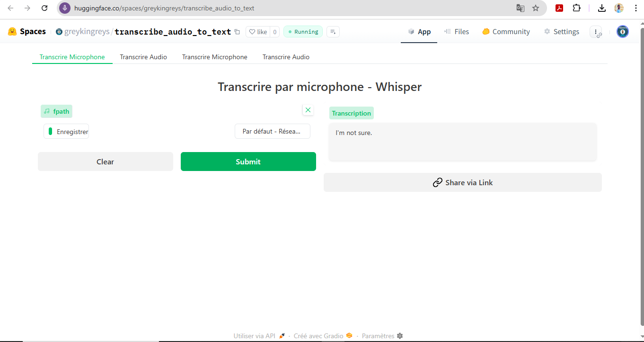This screenshot has width=644, height=342.
Task: Open the Utiliser via API link
Action: (x=254, y=335)
